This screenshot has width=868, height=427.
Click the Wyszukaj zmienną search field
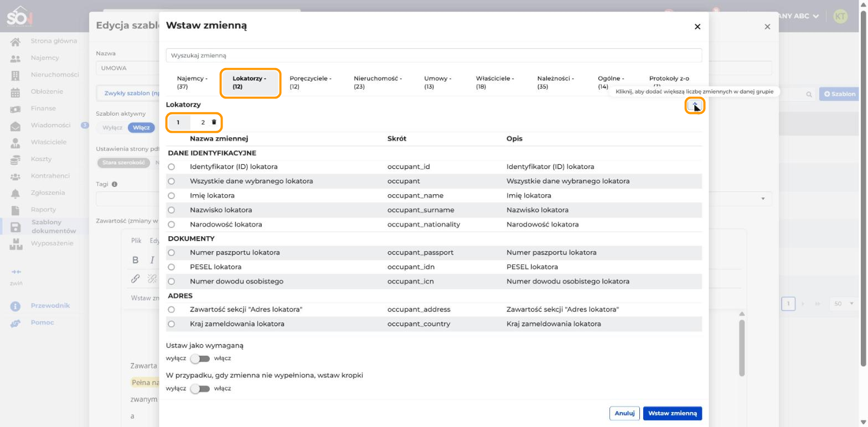coord(434,55)
